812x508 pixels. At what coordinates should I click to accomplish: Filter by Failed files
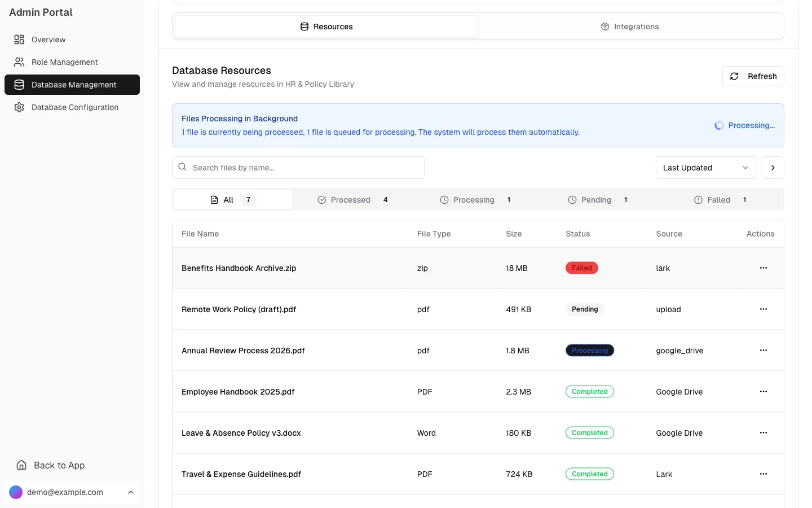coord(720,200)
